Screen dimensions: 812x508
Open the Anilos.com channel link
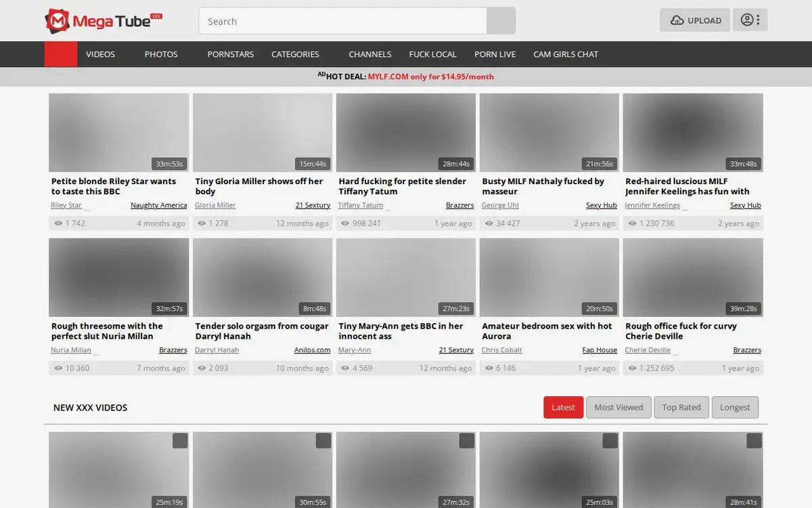click(313, 350)
